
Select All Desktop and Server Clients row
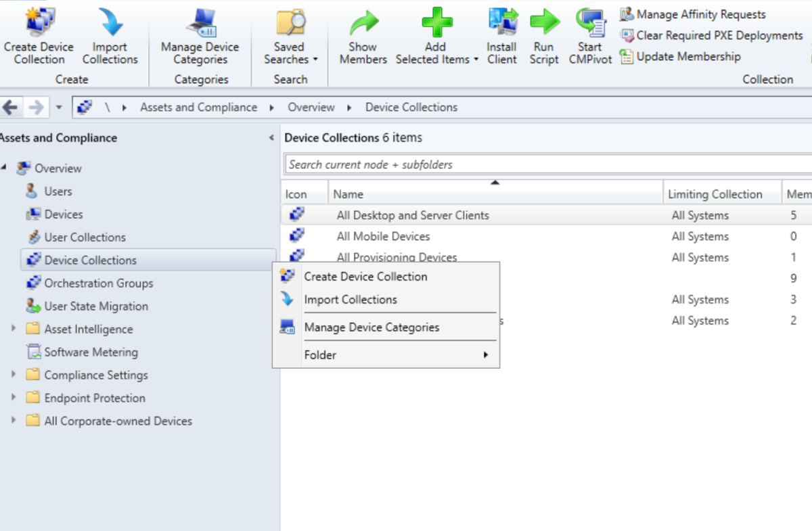click(x=547, y=215)
